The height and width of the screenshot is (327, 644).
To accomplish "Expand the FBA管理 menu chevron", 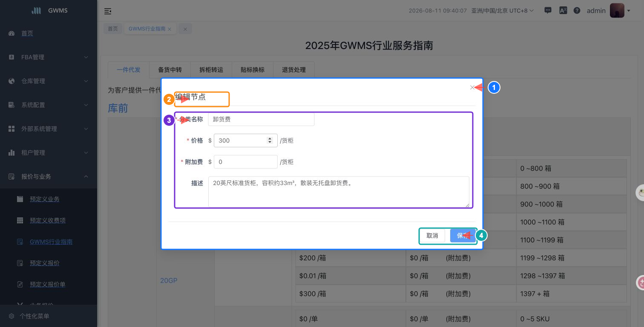I will 86,57.
